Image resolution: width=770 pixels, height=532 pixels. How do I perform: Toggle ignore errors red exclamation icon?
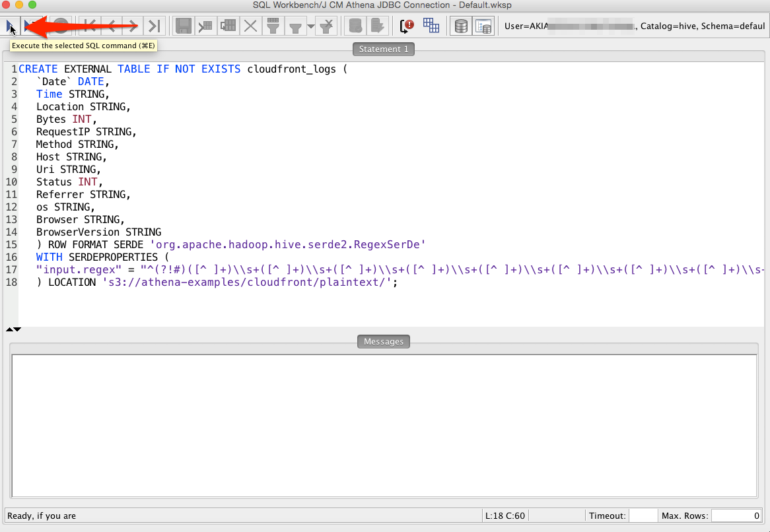(x=407, y=26)
